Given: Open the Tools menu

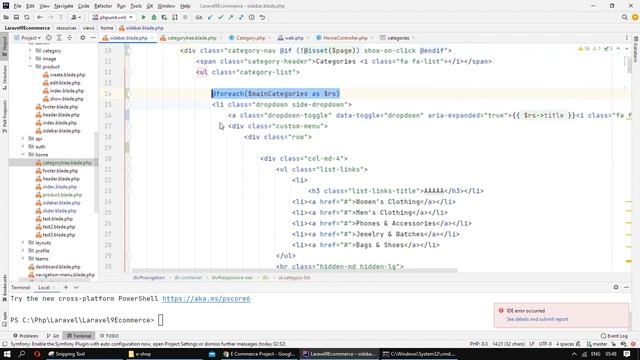Looking at the screenshot, I should coord(136,6).
